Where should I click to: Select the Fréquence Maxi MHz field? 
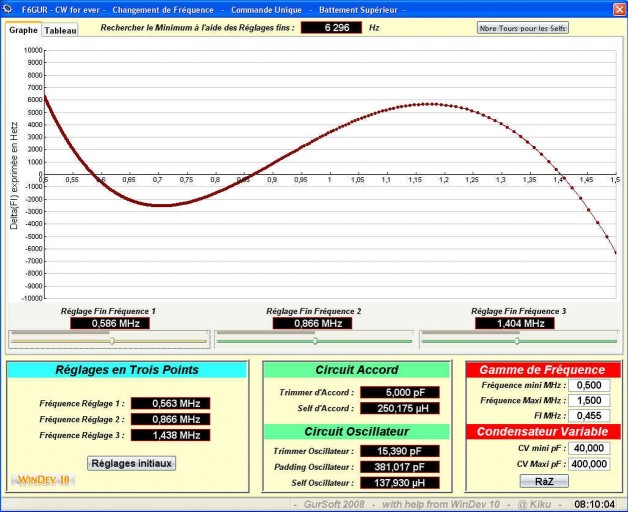tap(589, 400)
